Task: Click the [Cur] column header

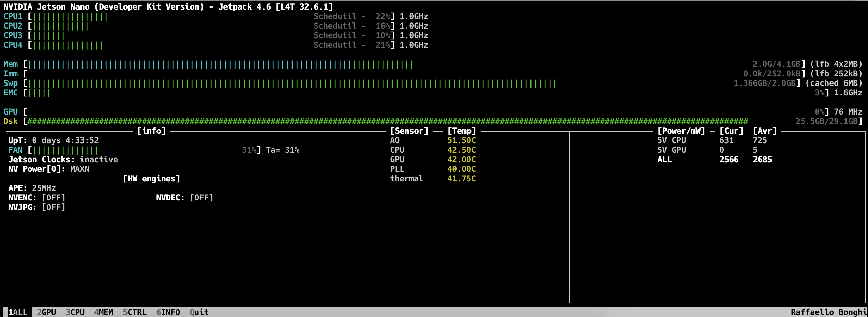Action: [731, 131]
